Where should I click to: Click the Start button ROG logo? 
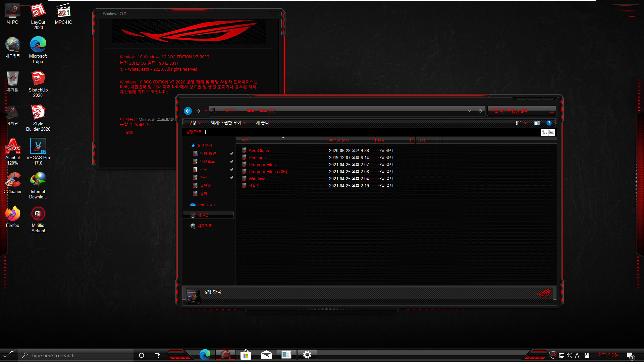point(9,355)
